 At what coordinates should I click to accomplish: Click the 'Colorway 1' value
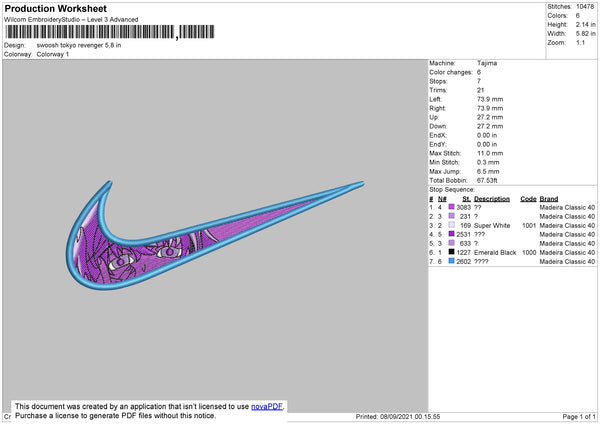[x=53, y=54]
